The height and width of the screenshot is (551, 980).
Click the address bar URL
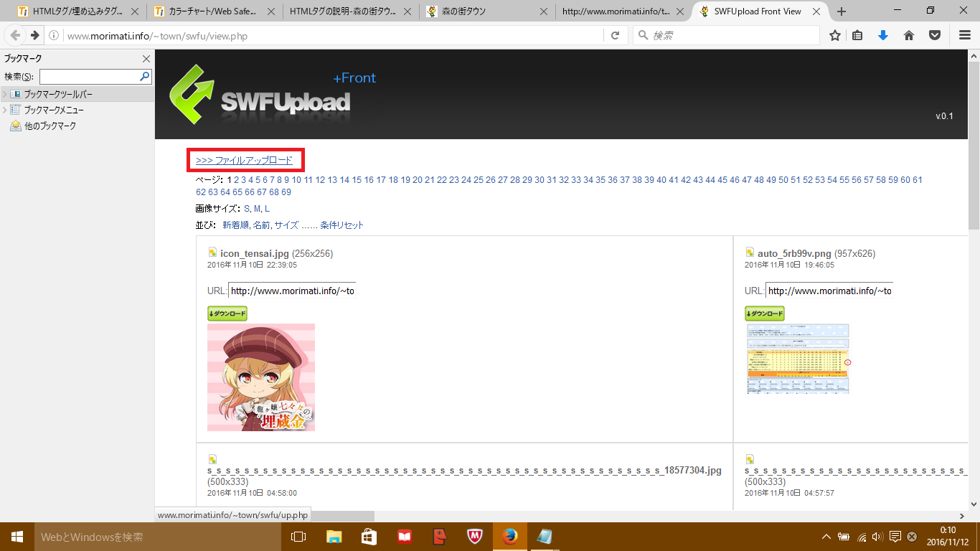[x=157, y=36]
